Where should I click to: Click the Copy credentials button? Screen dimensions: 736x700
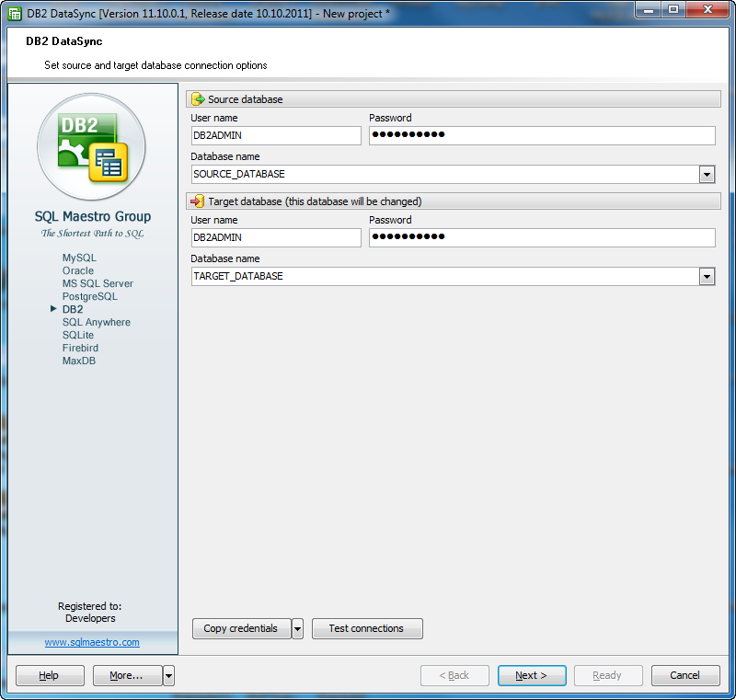click(241, 628)
